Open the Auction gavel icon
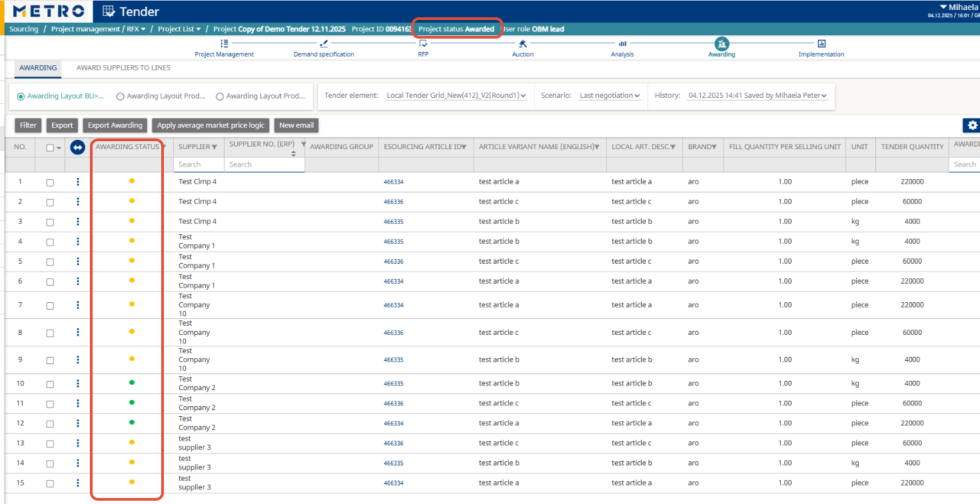Image resolution: width=980 pixels, height=504 pixels. click(522, 44)
